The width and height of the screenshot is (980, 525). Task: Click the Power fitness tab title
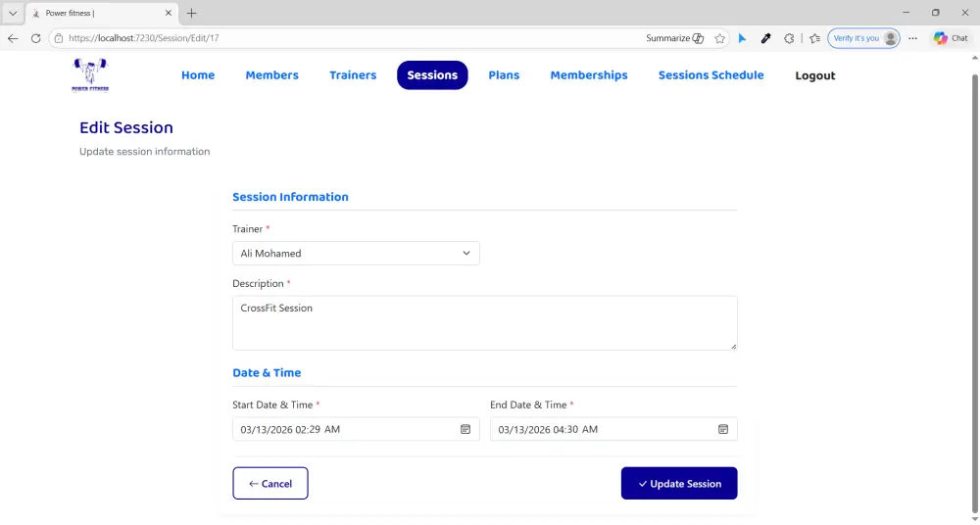(x=70, y=13)
